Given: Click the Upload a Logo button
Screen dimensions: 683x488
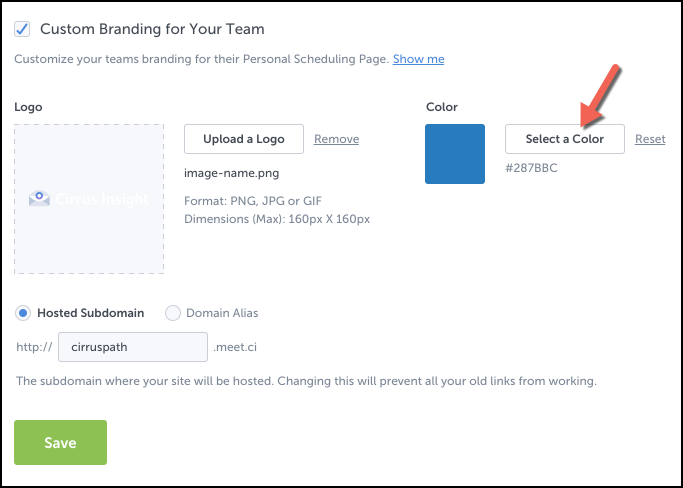Looking at the screenshot, I should point(243,139).
